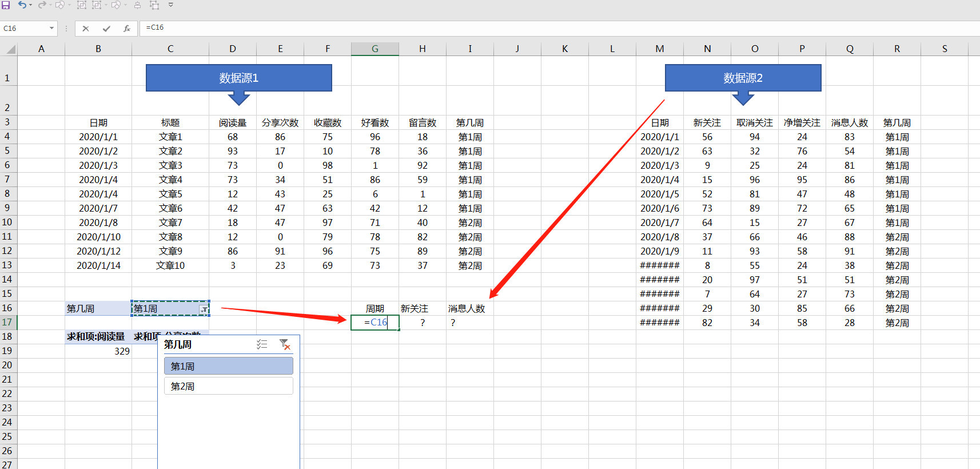Open pivot filter dropdown in cell C16
This screenshot has width=980, height=469.
pos(204,309)
